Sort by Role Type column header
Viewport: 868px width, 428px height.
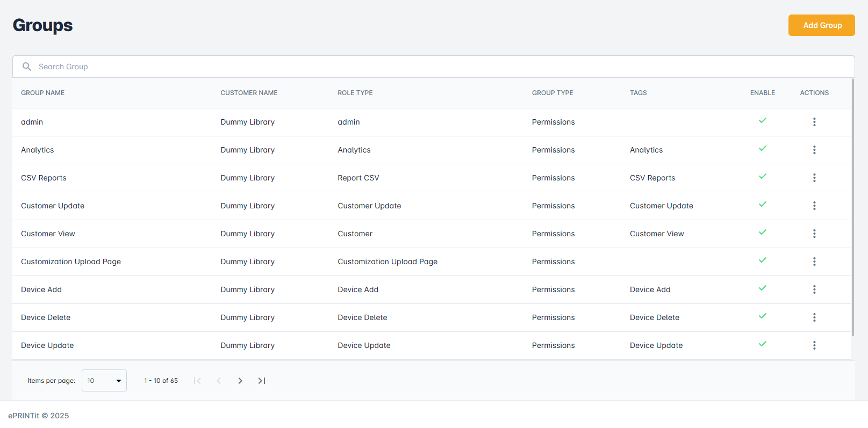(x=355, y=93)
